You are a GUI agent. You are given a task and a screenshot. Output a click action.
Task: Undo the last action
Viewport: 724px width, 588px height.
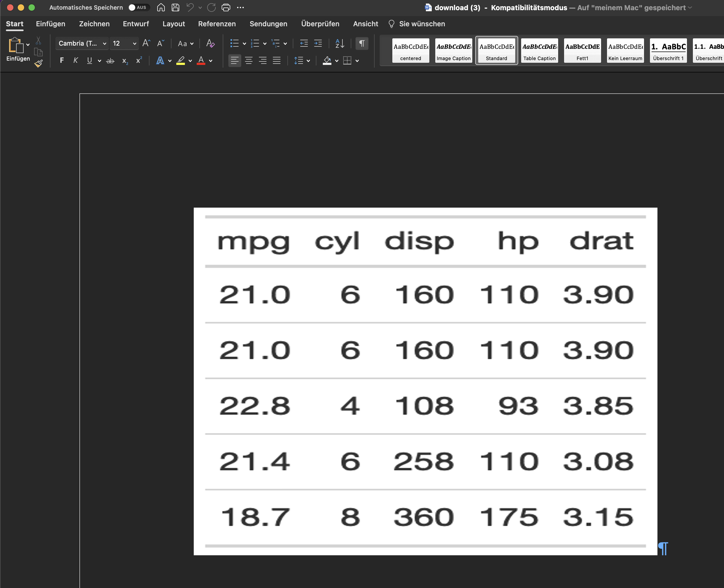pyautogui.click(x=190, y=8)
